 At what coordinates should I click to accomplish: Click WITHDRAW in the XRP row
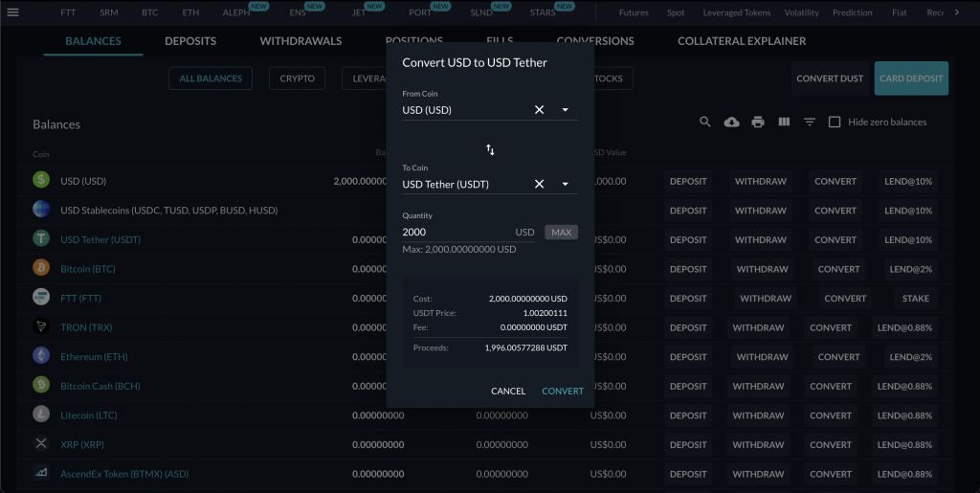[758, 445]
